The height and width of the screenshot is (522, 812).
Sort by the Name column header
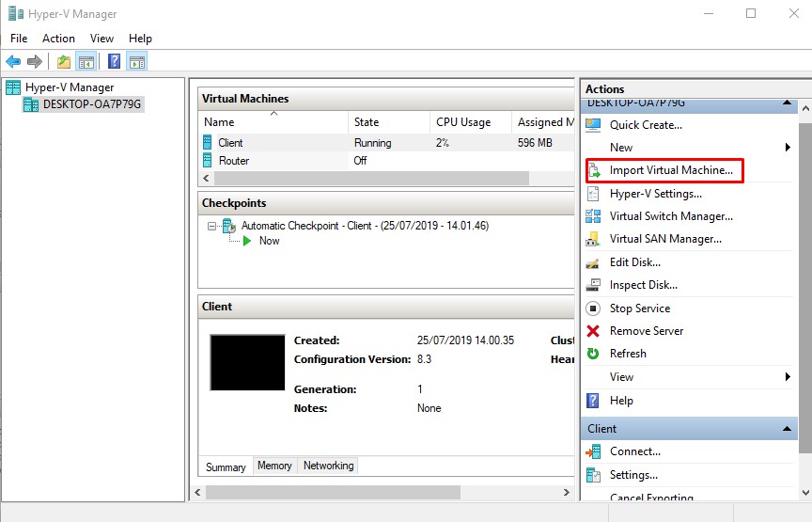273,122
